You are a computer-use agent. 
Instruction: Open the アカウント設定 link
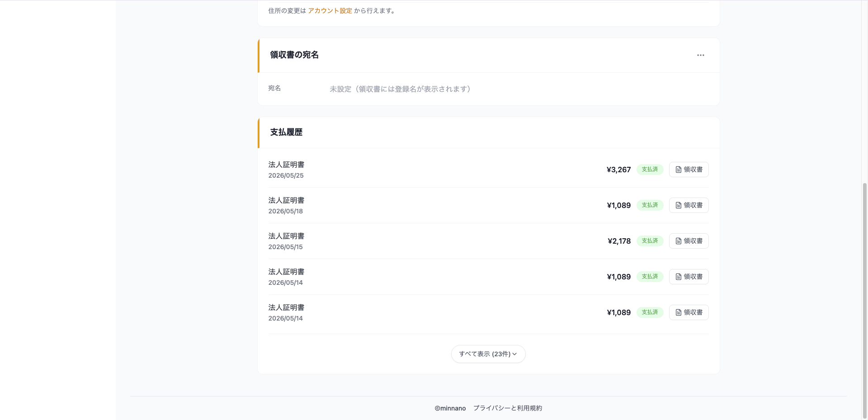[330, 11]
